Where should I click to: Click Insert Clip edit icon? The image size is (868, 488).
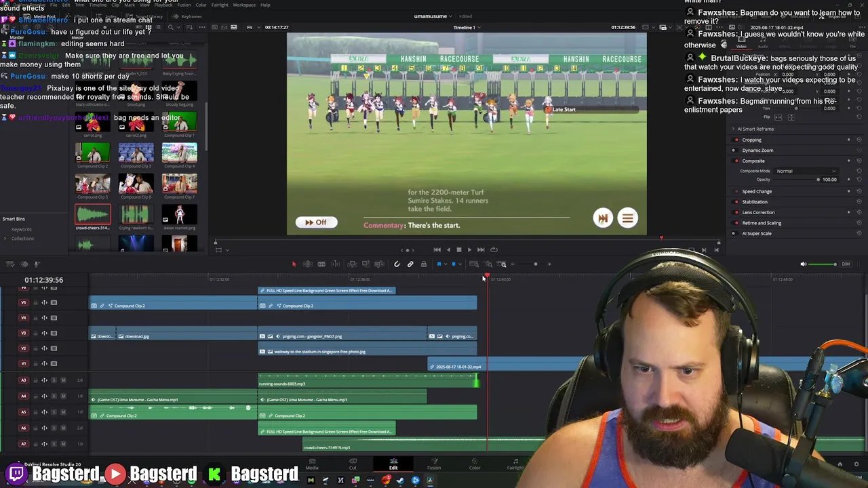coord(352,264)
